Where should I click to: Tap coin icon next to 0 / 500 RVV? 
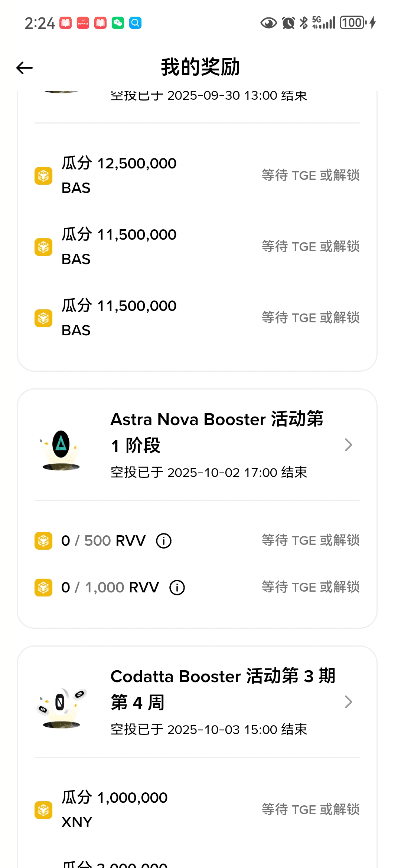tap(43, 541)
